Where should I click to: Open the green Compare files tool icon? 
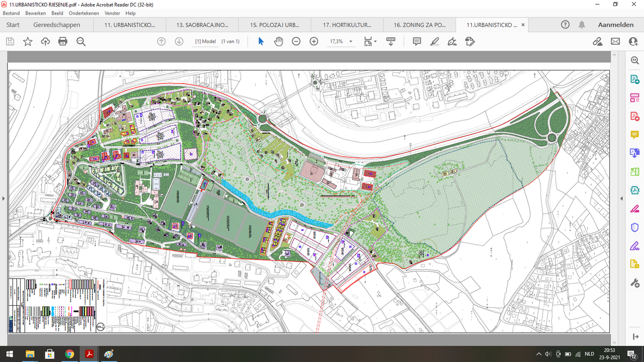click(634, 171)
